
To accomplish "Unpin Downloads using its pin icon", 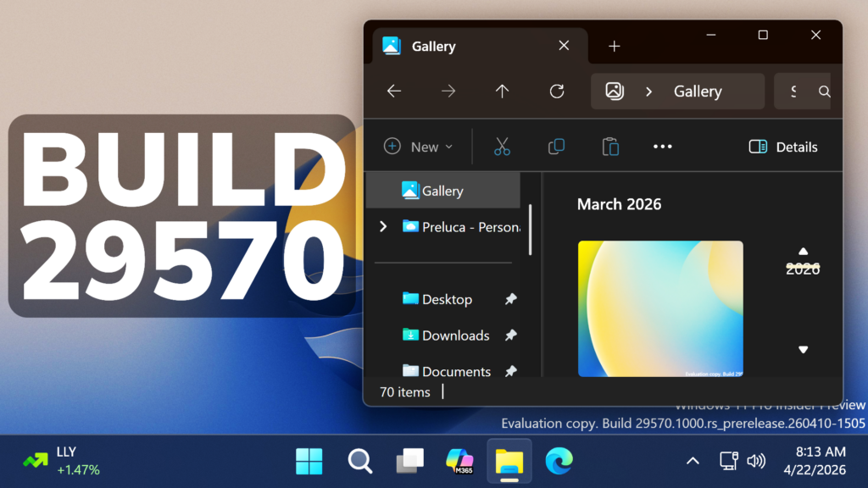I will [510, 335].
